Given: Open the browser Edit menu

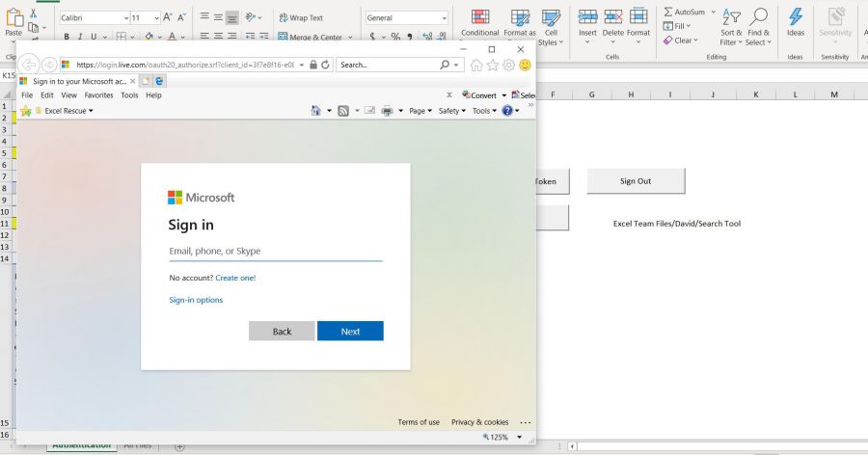Looking at the screenshot, I should 47,95.
